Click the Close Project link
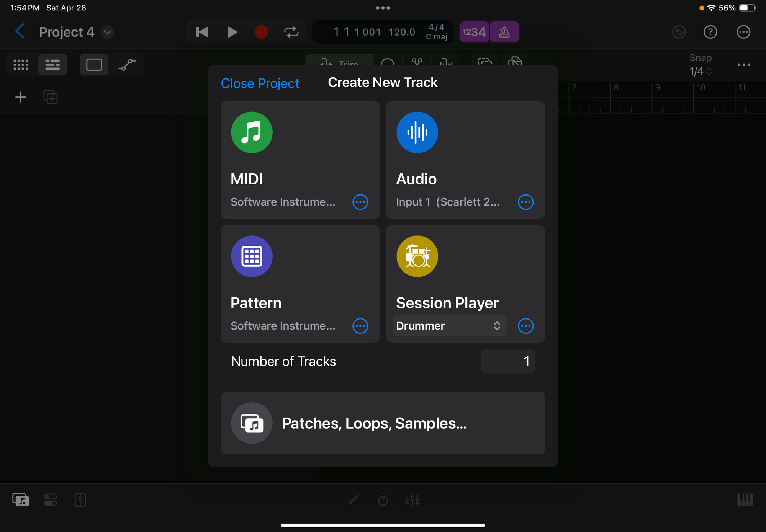Screen dimensions: 766x532 click(260, 83)
